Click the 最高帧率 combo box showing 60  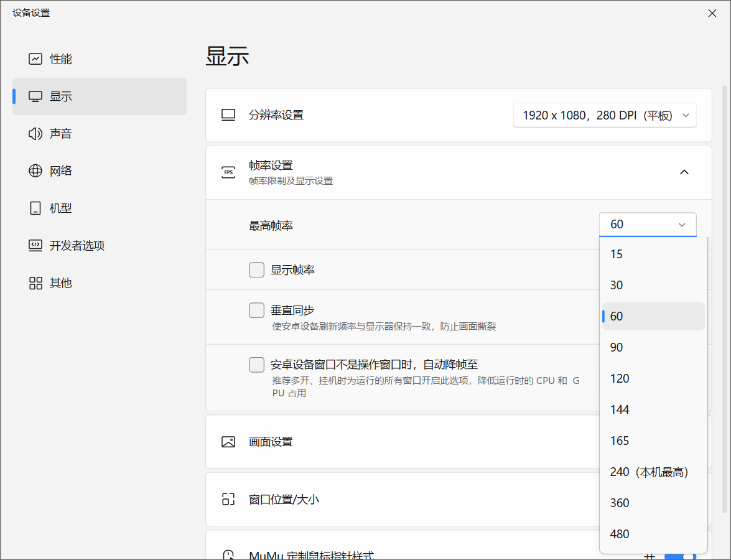point(648,224)
